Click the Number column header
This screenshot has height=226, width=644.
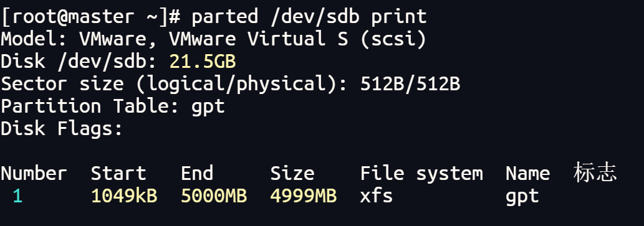[x=34, y=173]
